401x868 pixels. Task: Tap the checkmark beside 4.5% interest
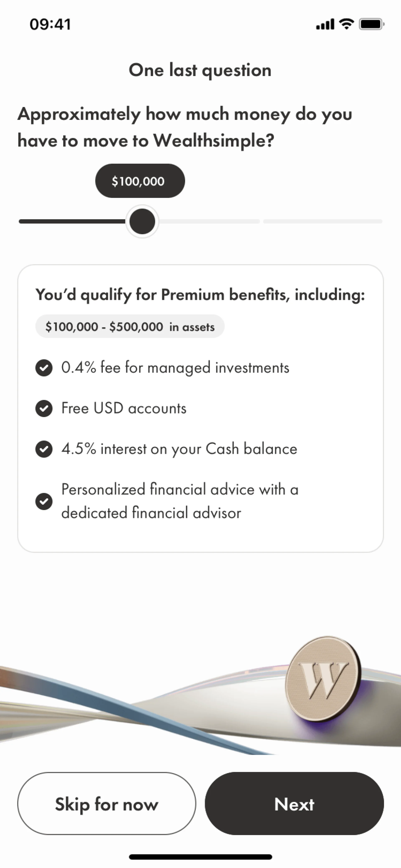pos(44,449)
